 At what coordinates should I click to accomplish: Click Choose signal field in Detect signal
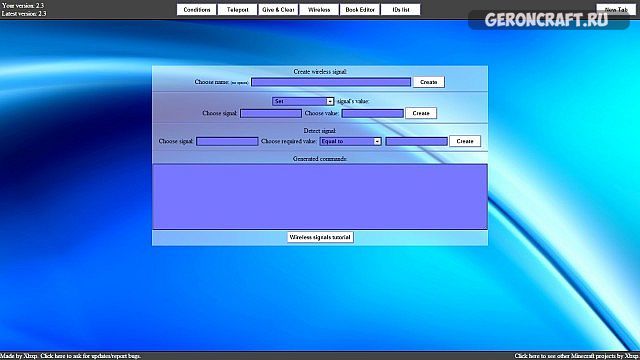pyautogui.click(x=227, y=141)
